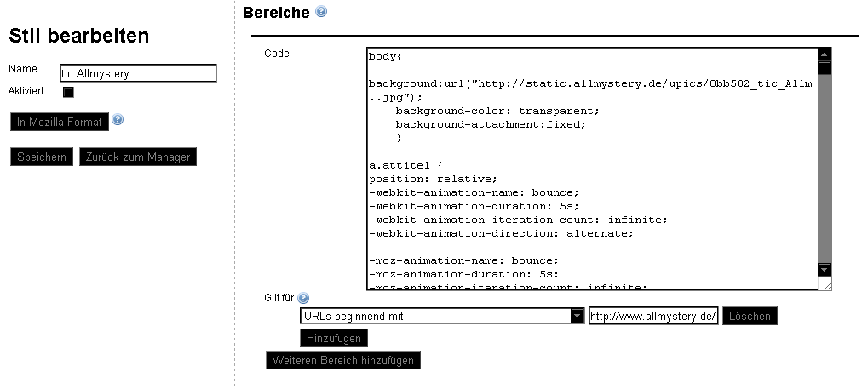Viewport: 868px width, 389px height.
Task: Delete the URL rule with Löschen
Action: click(x=750, y=317)
